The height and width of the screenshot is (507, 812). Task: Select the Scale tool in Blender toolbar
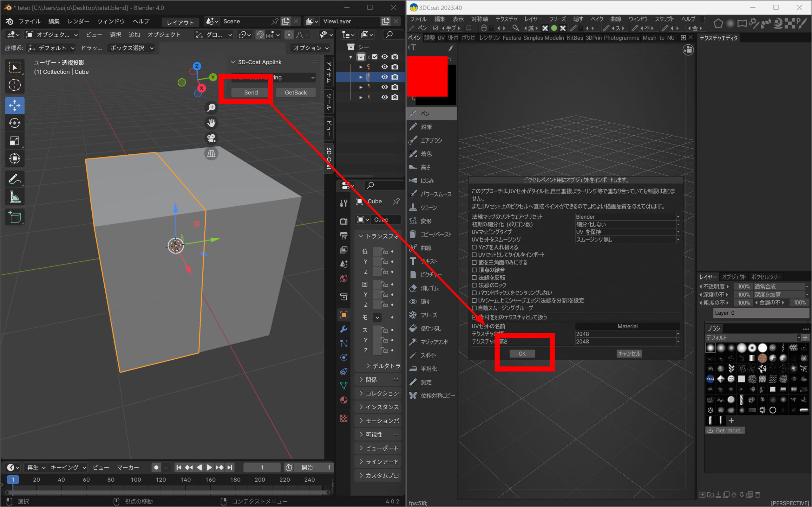click(x=14, y=141)
